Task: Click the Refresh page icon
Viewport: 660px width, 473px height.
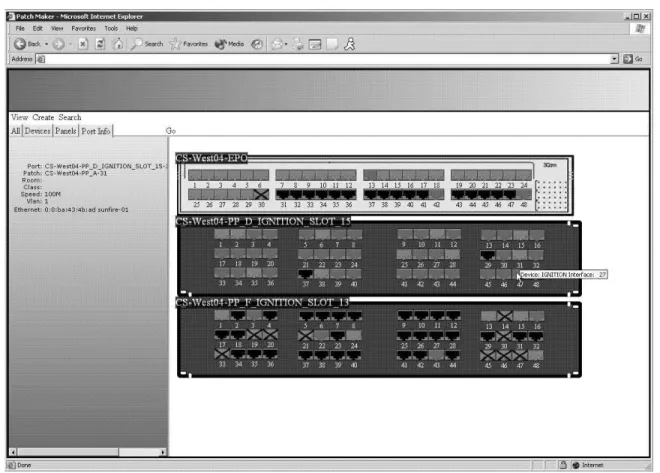Action: (x=100, y=44)
